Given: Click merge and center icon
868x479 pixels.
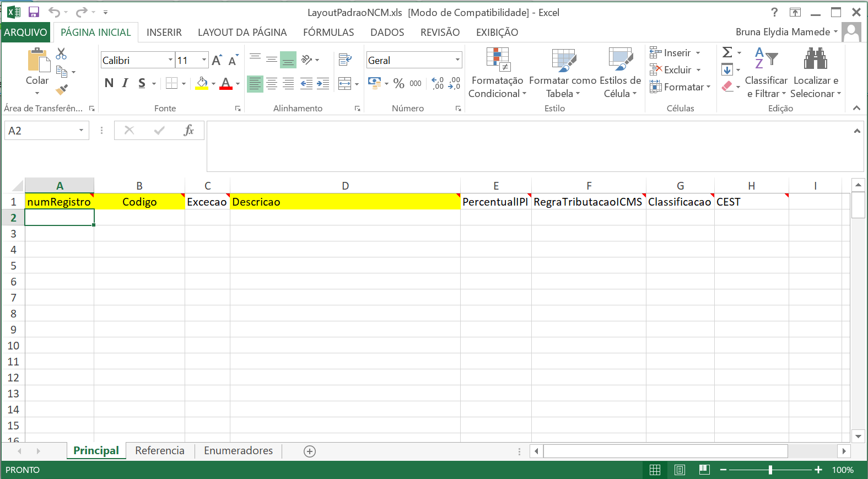Looking at the screenshot, I should pos(344,84).
